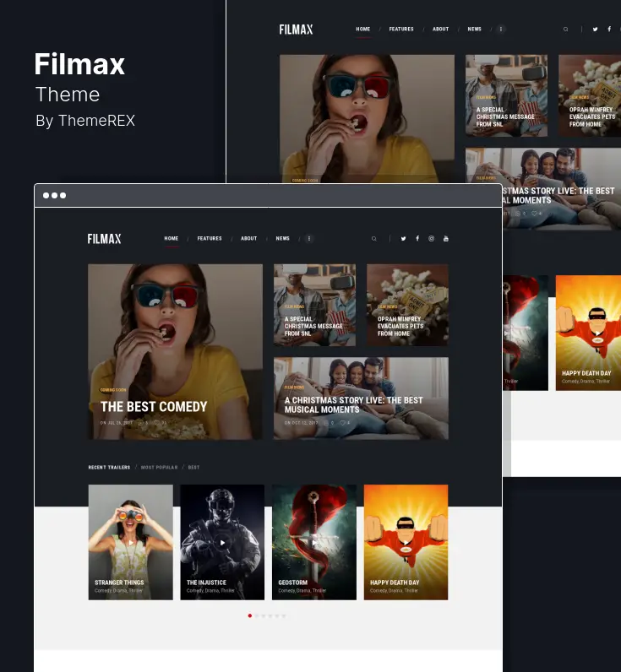Open VR headset post thumbnail in back window
Image resolution: width=621 pixels, height=672 pixels.
(506, 95)
